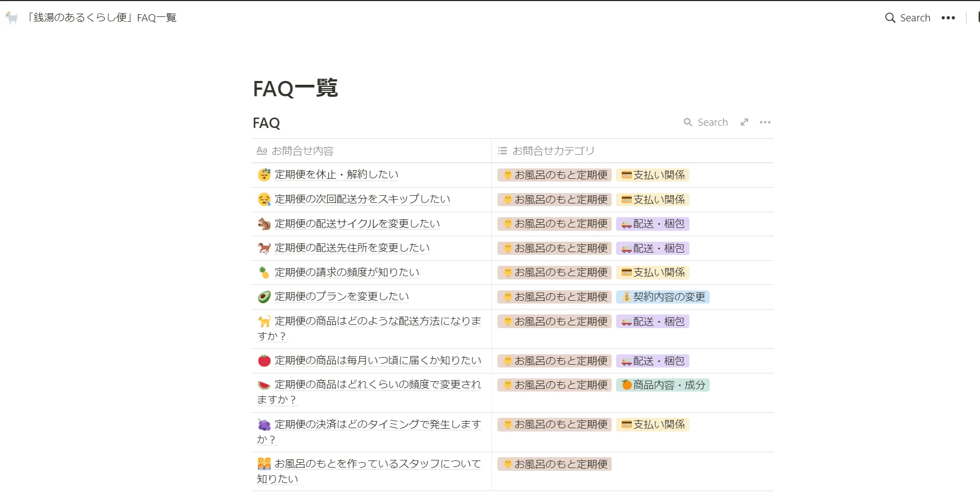Click the tomato icon on delivery timing row
The width and height of the screenshot is (980, 496).
(264, 361)
